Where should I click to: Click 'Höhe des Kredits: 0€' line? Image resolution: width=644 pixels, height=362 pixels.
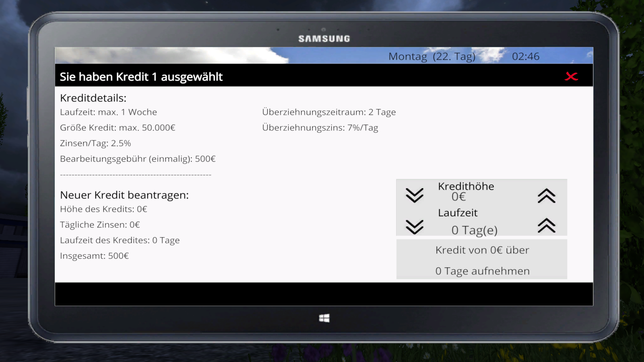pyautogui.click(x=104, y=209)
